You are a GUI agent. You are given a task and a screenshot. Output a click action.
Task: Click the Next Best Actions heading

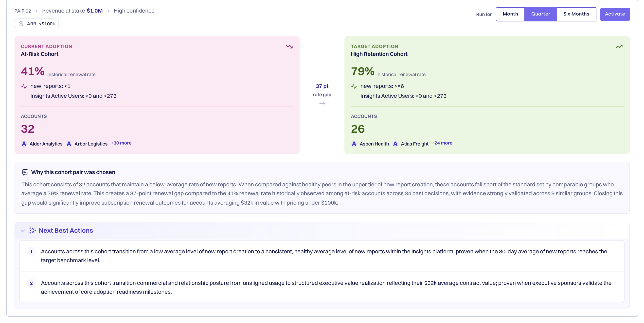click(66, 230)
